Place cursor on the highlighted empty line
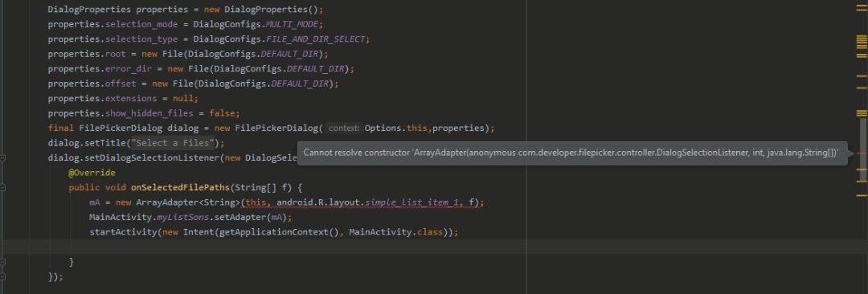This screenshot has height=294, width=868. tap(434, 247)
